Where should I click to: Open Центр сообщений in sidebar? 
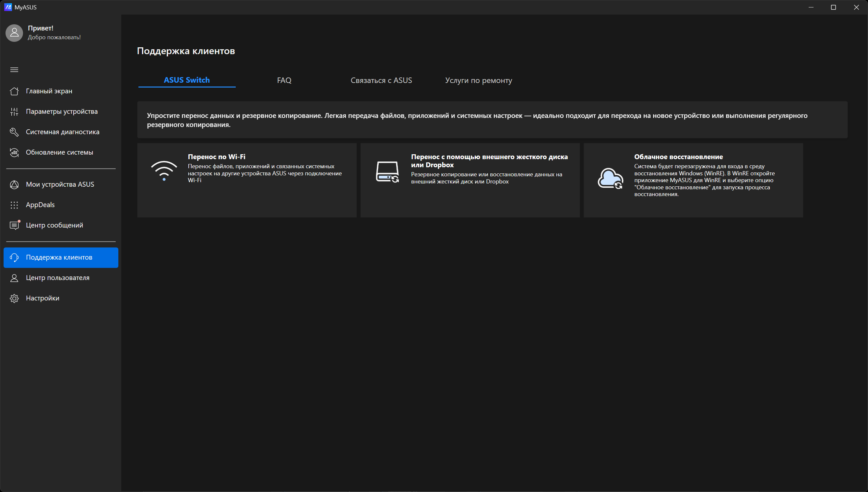[61, 225]
